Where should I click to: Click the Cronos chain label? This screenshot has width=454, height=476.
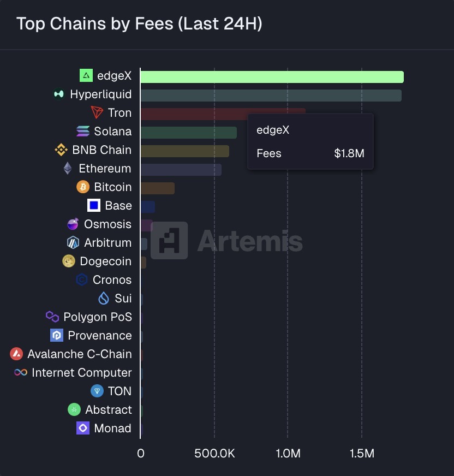pos(112,280)
